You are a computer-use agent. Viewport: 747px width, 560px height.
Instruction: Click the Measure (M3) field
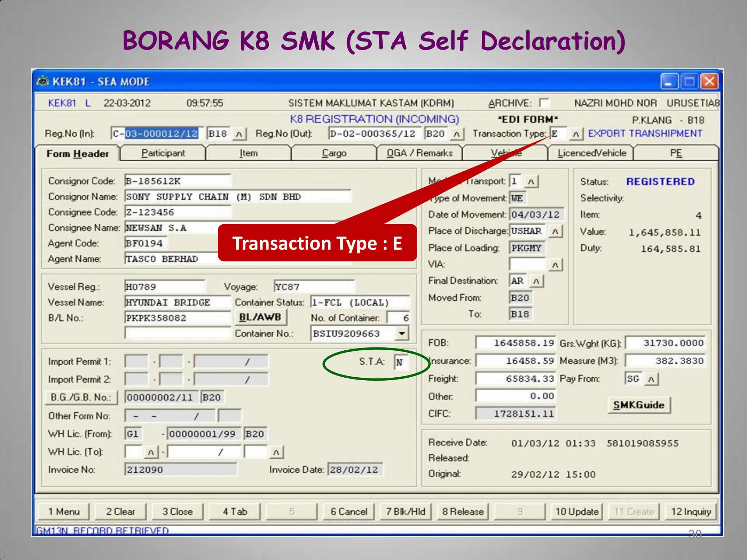click(x=665, y=361)
